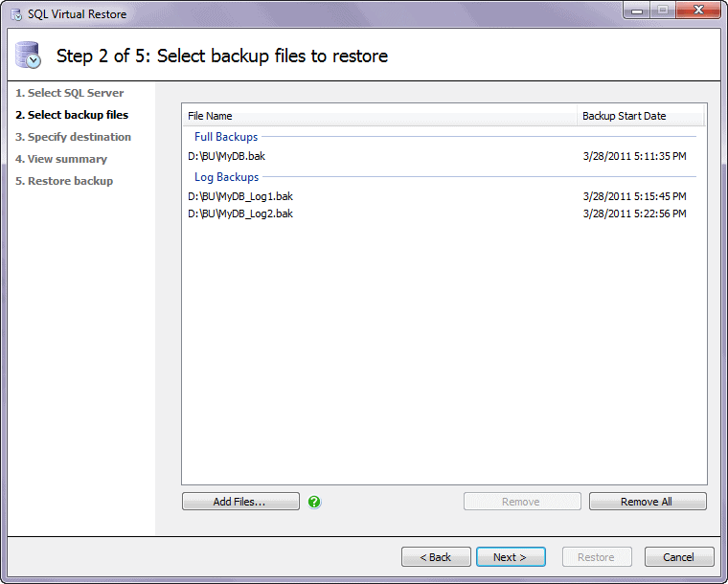The height and width of the screenshot is (584, 728).
Task: Go to the previous step with Back
Action: point(436,556)
